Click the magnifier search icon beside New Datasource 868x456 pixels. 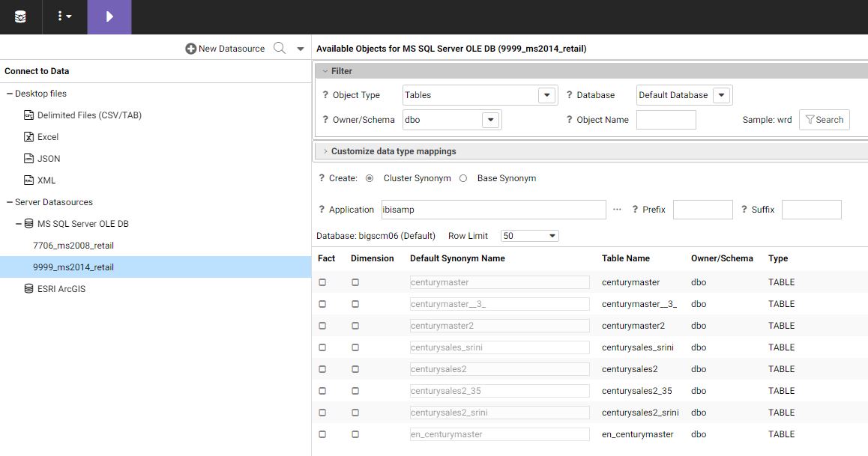tap(280, 49)
